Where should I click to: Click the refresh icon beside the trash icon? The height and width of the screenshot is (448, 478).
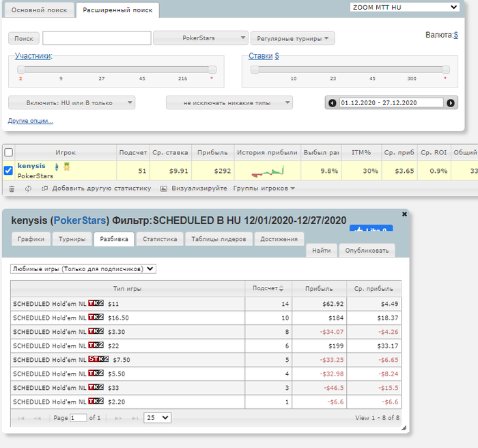point(29,188)
